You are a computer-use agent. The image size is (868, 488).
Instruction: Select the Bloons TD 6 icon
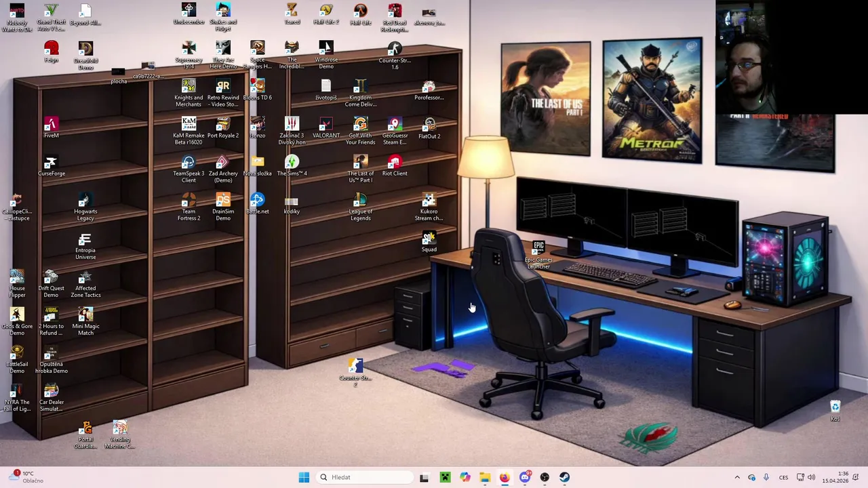coord(257,90)
